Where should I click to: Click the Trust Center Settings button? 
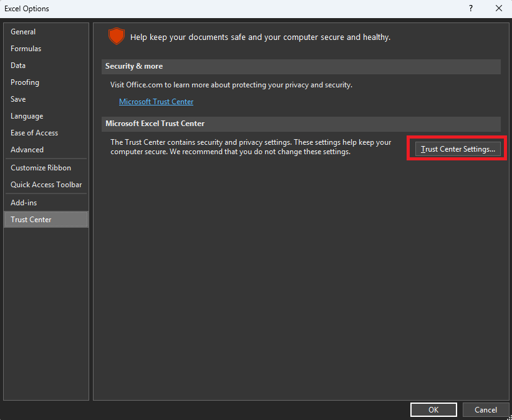click(458, 149)
